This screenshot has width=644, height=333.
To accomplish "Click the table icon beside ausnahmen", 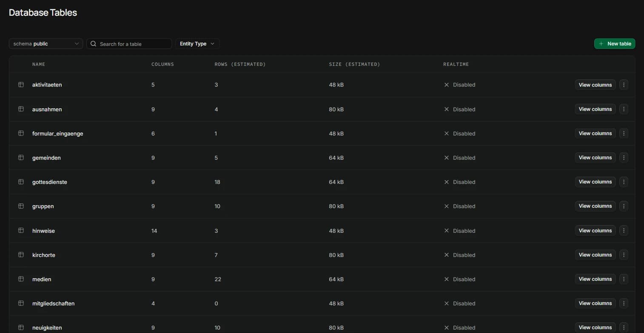I will tap(21, 109).
